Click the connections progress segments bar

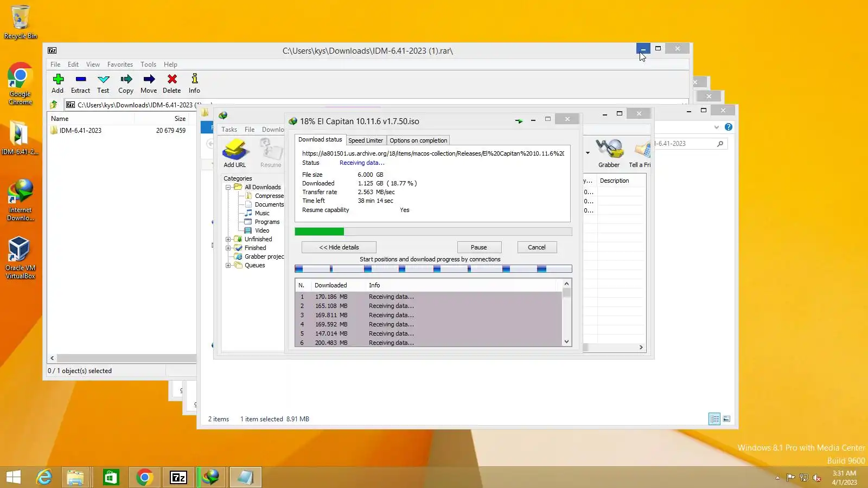click(x=433, y=269)
